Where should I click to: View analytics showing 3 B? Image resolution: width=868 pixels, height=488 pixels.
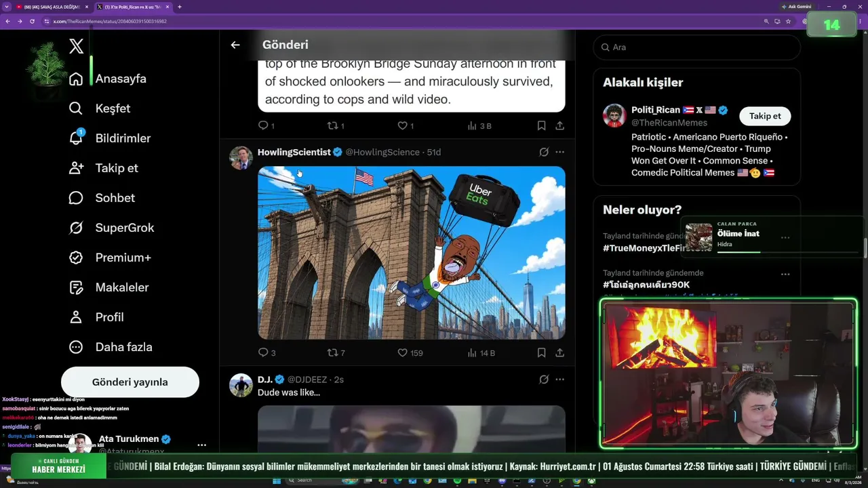(x=479, y=125)
